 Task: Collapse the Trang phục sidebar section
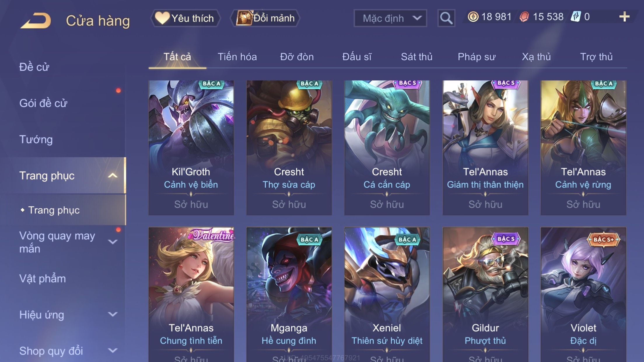(113, 175)
